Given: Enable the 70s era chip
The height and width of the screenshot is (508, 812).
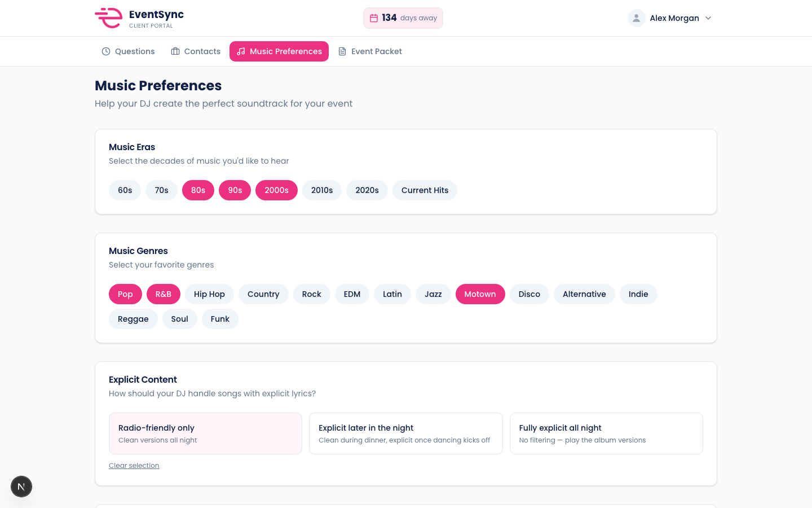Looking at the screenshot, I should [162, 190].
